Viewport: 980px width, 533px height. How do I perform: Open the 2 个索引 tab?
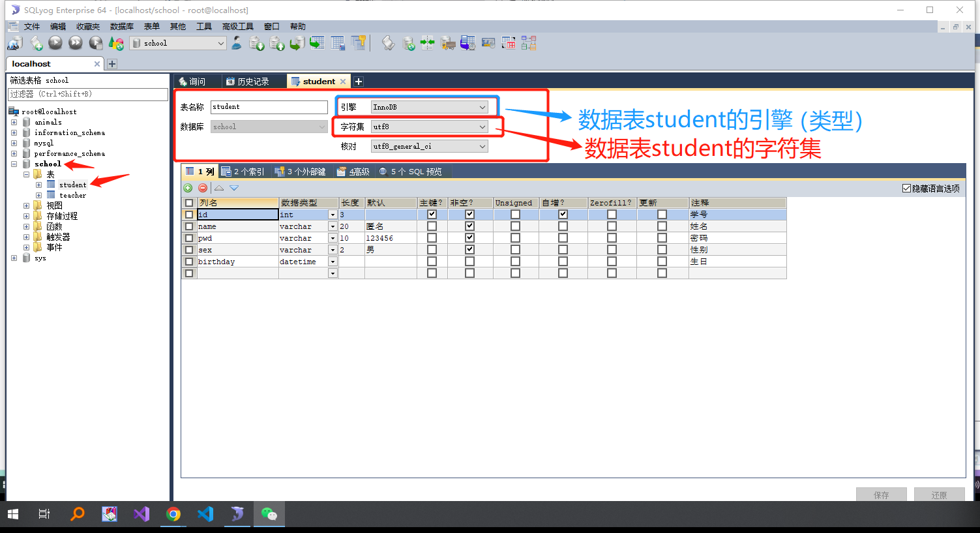click(x=243, y=172)
